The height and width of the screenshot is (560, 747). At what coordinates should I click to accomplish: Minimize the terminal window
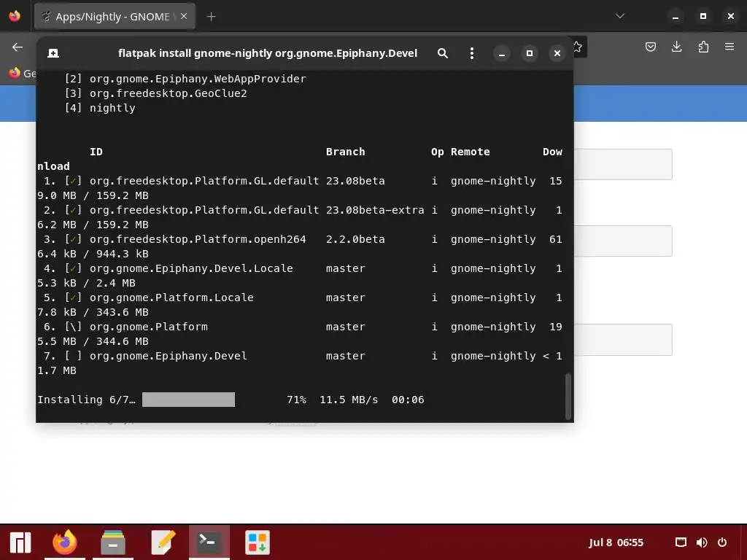coord(502,53)
